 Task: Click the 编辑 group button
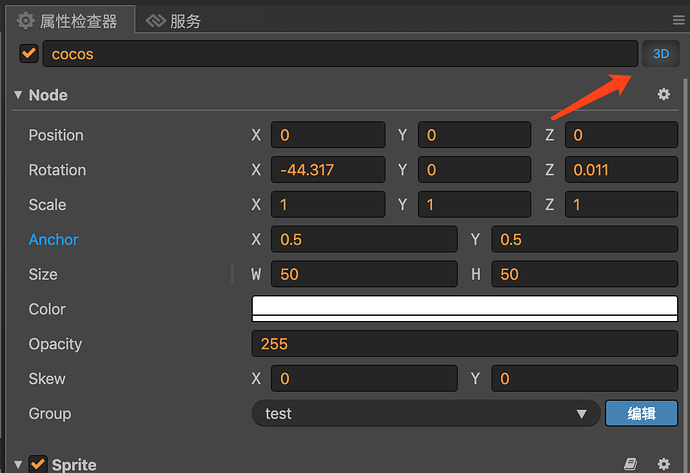click(641, 413)
